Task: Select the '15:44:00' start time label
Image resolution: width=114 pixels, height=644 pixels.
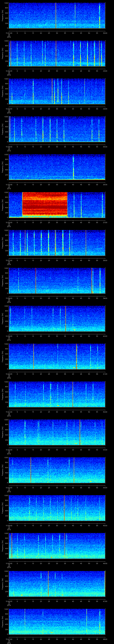Action: click(9, 525)
